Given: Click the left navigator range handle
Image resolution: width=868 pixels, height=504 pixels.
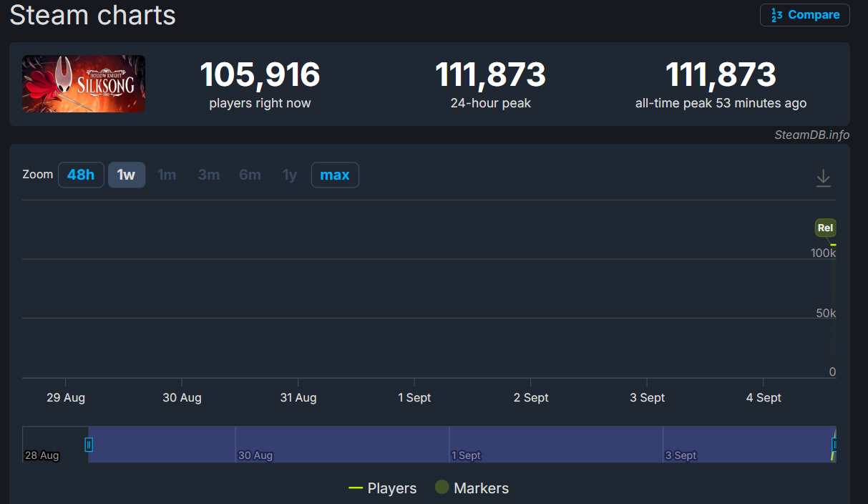Looking at the screenshot, I should tap(89, 445).
